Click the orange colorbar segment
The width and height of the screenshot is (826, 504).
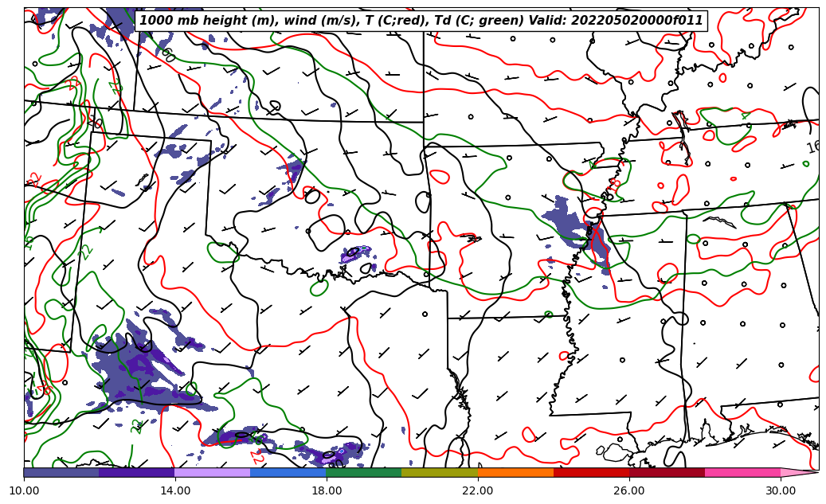pyautogui.click(x=515, y=472)
